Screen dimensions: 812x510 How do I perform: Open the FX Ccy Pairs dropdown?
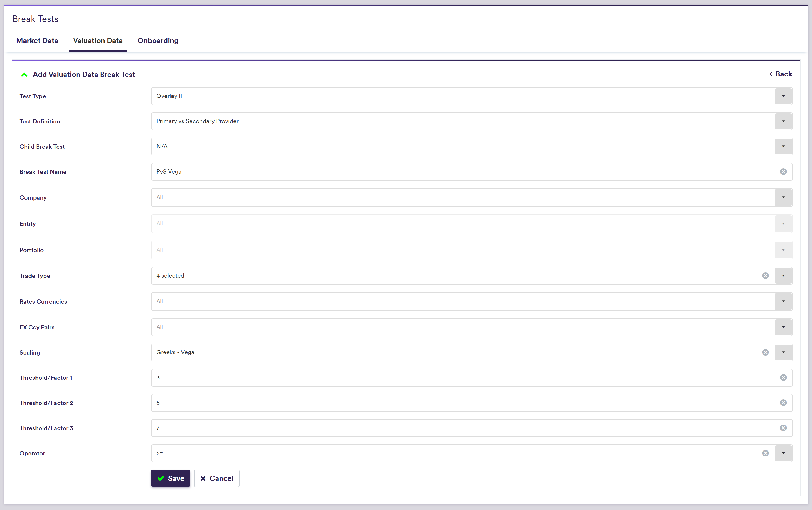783,327
